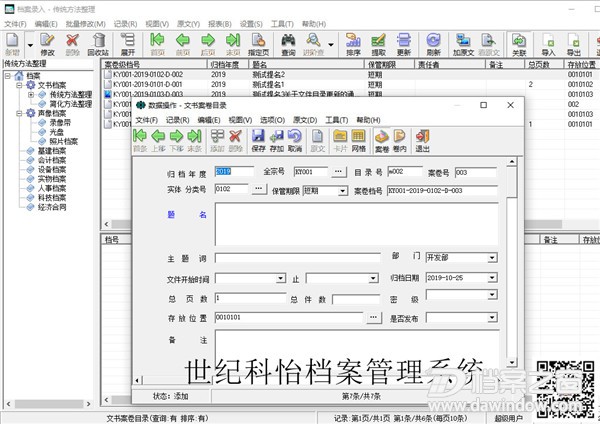Click the 查询 search icon in main toolbar

click(x=288, y=45)
